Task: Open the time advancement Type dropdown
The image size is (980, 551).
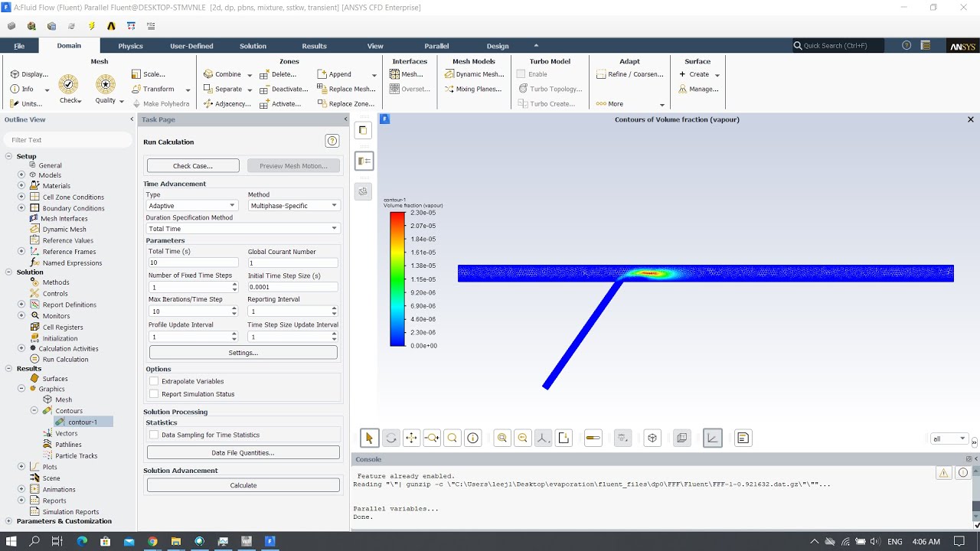Action: [x=192, y=205]
